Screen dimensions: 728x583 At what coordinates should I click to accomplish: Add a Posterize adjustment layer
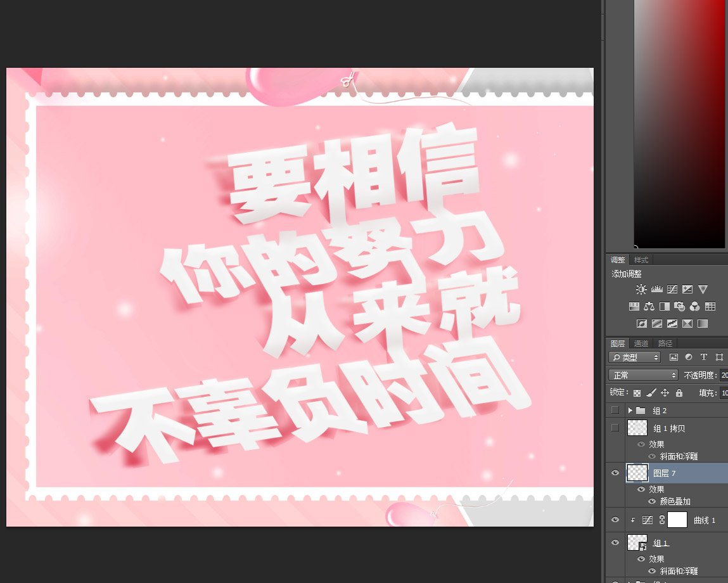coord(657,323)
